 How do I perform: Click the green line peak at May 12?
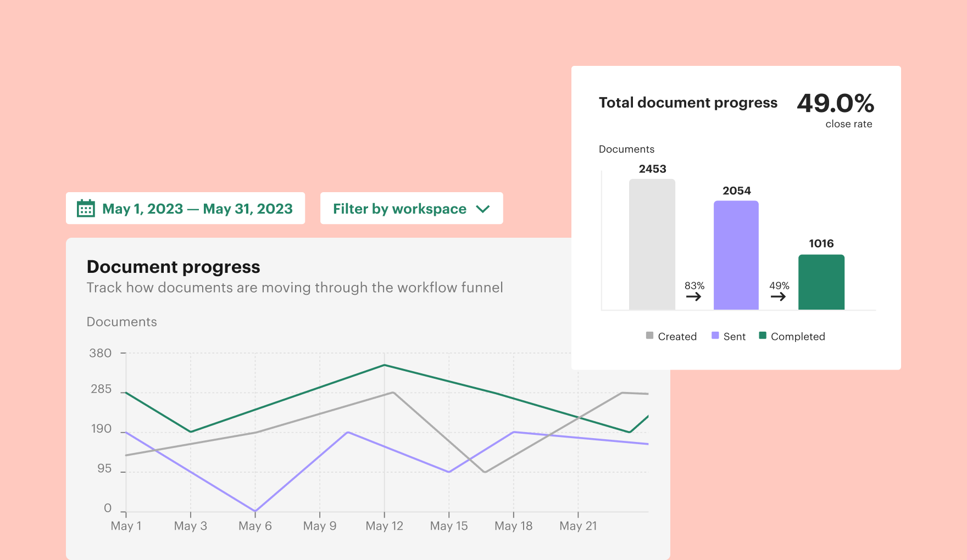pos(384,365)
